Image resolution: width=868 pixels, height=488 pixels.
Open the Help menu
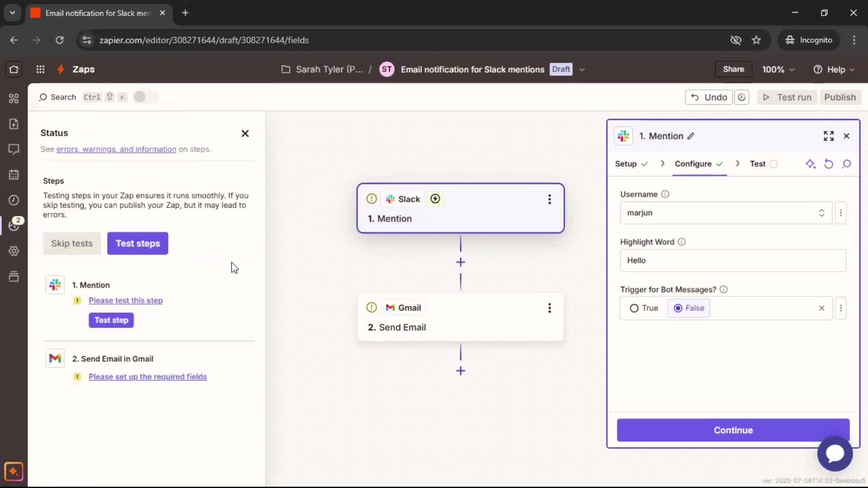pyautogui.click(x=834, y=70)
